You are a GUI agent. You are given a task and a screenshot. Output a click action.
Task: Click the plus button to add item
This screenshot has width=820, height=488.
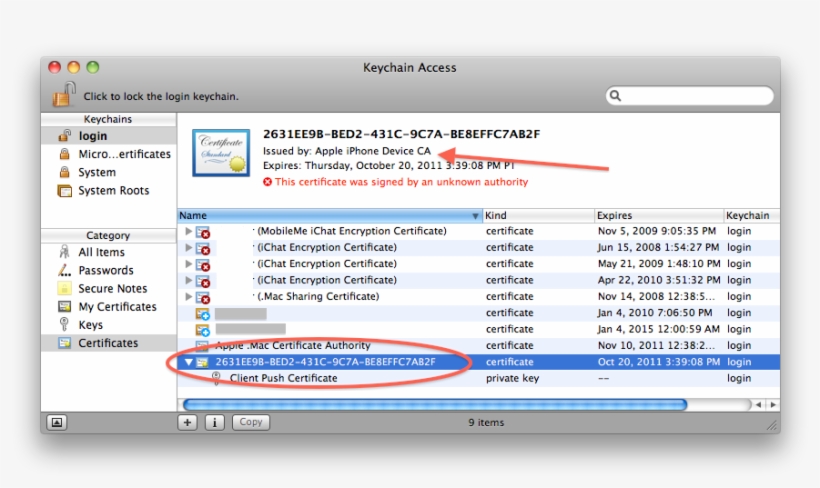(187, 422)
